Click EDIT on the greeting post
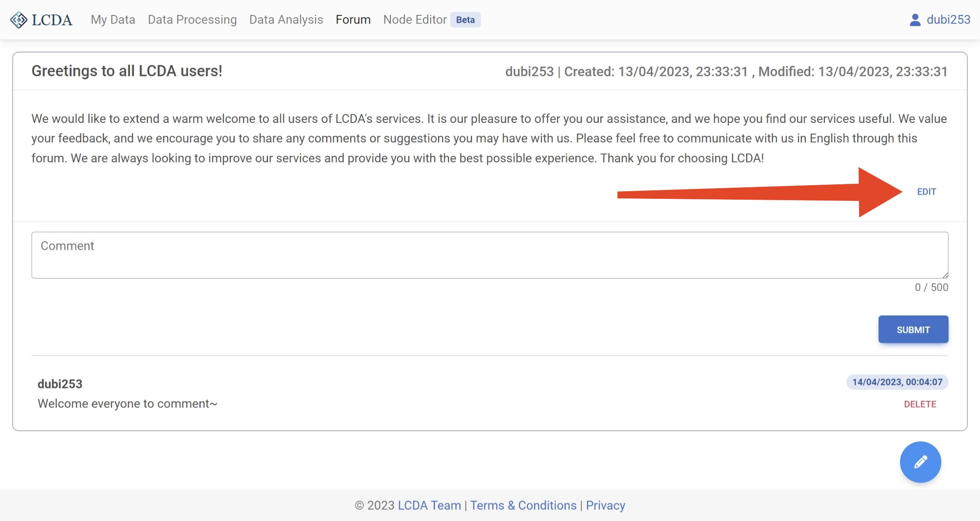Screen dimensions: 980x521 pos(926,192)
